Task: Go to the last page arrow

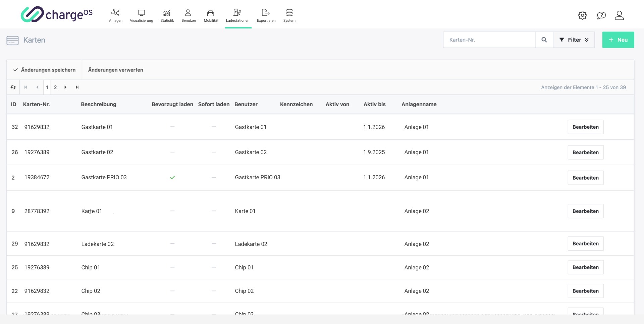Action: point(77,87)
